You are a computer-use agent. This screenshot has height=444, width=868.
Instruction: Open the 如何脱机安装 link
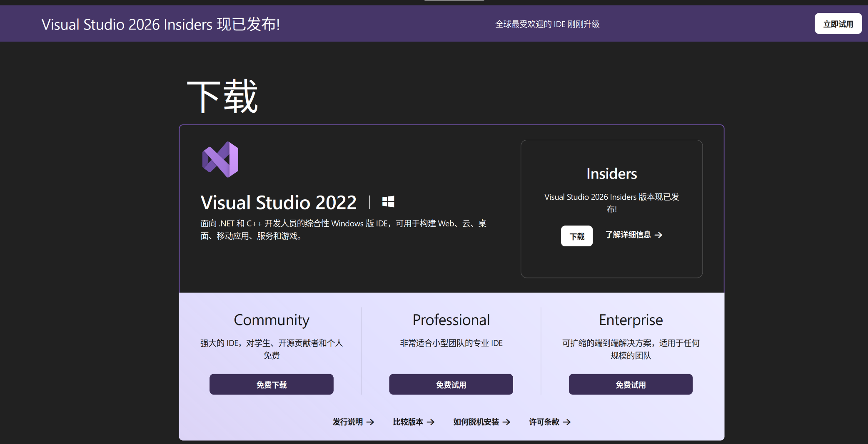(x=481, y=422)
